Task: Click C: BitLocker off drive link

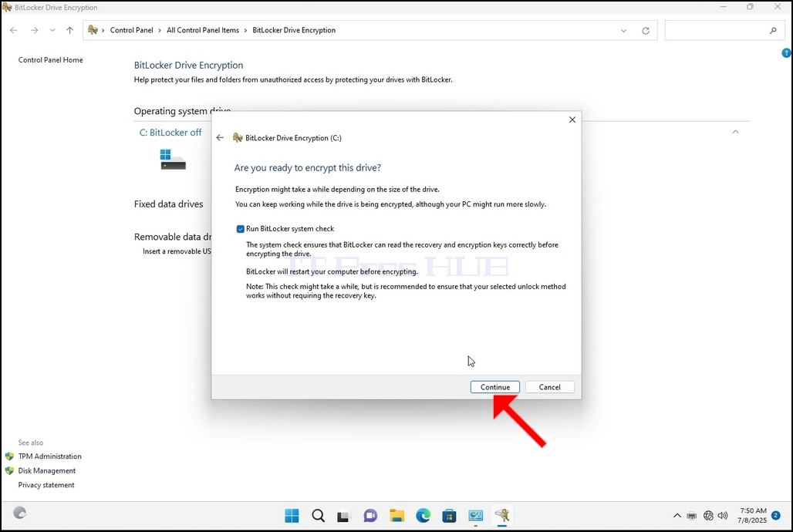Action: (x=170, y=133)
